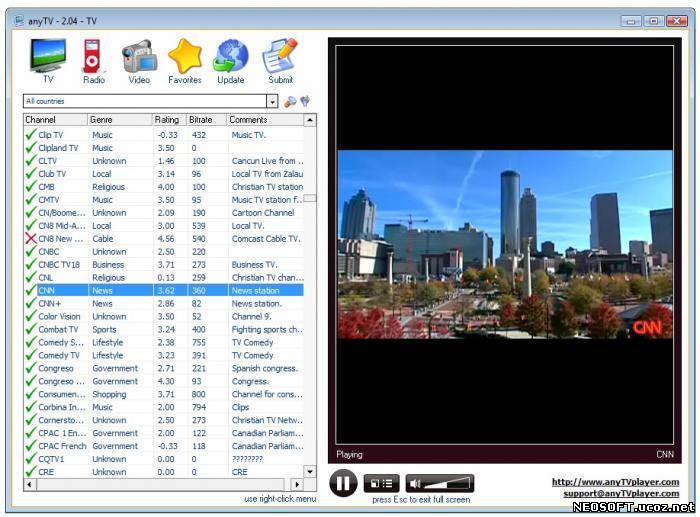Close the anyTV window
Image resolution: width=700 pixels, height=517 pixels.
tap(677, 21)
